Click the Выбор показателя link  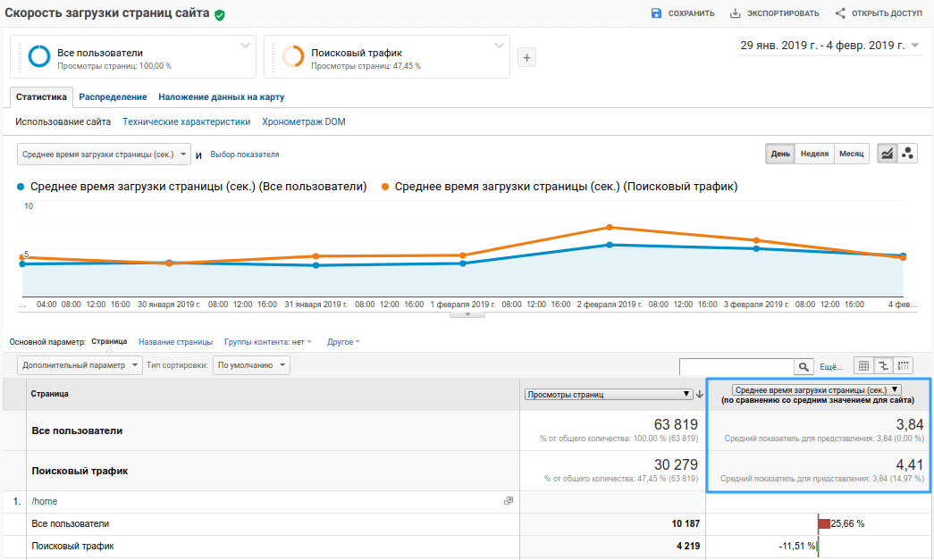tap(245, 155)
